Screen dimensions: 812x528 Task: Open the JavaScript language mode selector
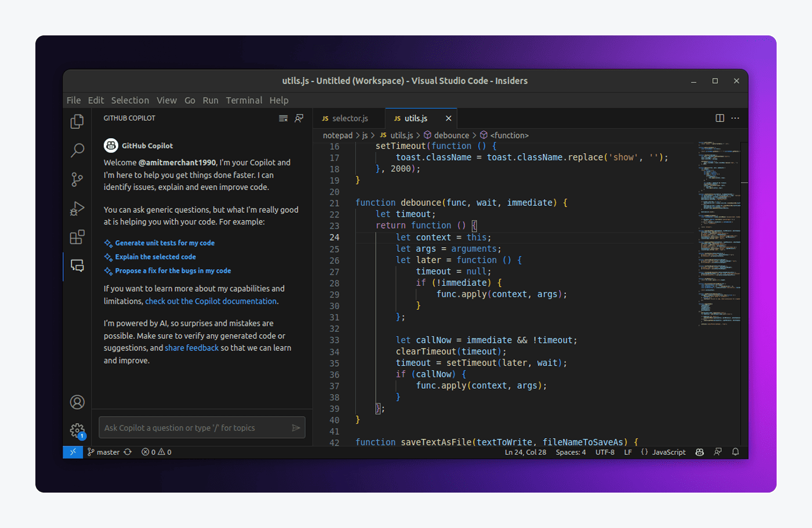668,453
